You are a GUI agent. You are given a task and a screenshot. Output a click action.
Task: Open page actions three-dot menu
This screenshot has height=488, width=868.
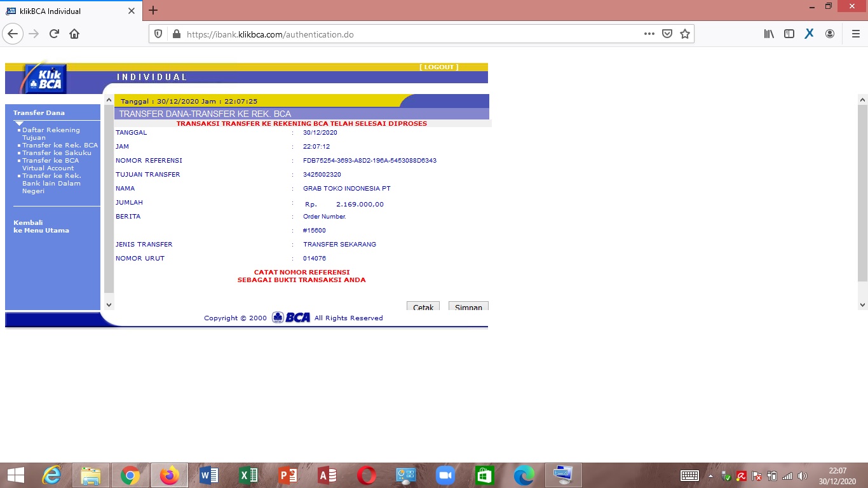click(649, 34)
